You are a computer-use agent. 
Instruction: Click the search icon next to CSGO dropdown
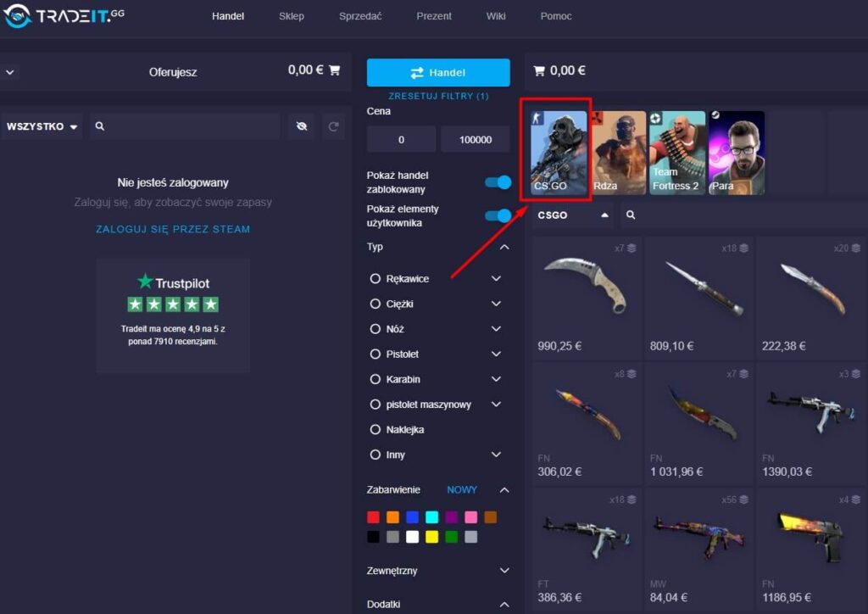[630, 215]
